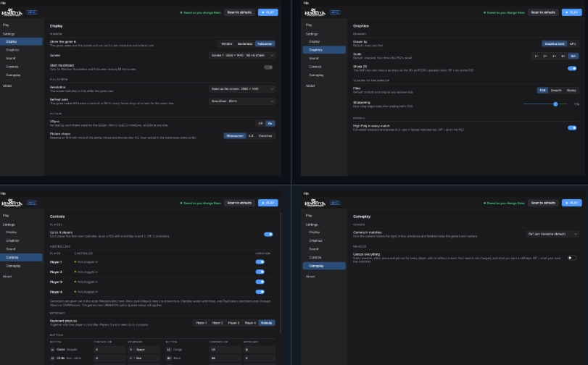Open File menu in the Gameplay window
Image resolution: width=588 pixels, height=365 pixels.
tap(306, 193)
